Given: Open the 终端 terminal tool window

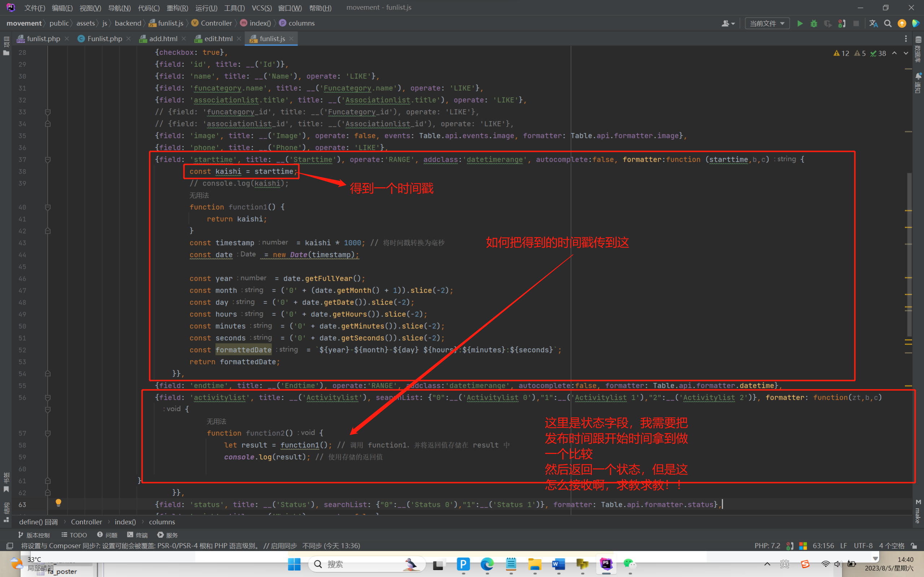Looking at the screenshot, I should pos(138,535).
